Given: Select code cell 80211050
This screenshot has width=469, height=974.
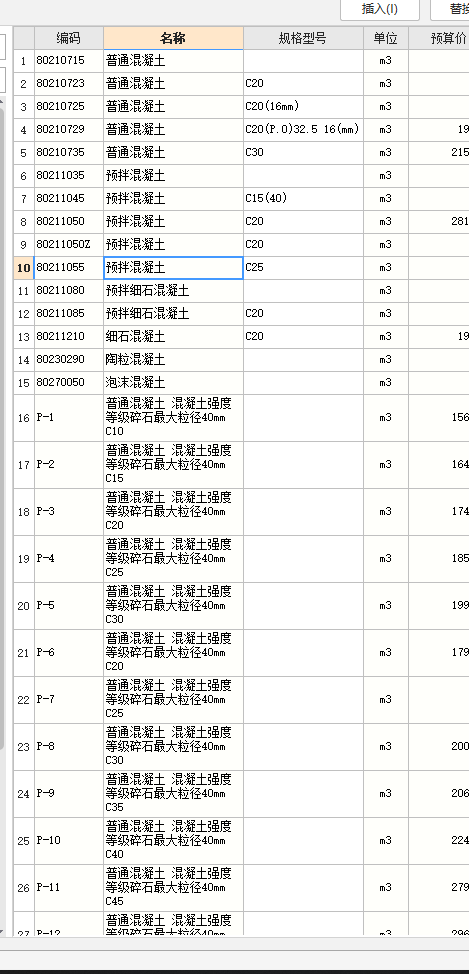Looking at the screenshot, I should click(x=68, y=222).
